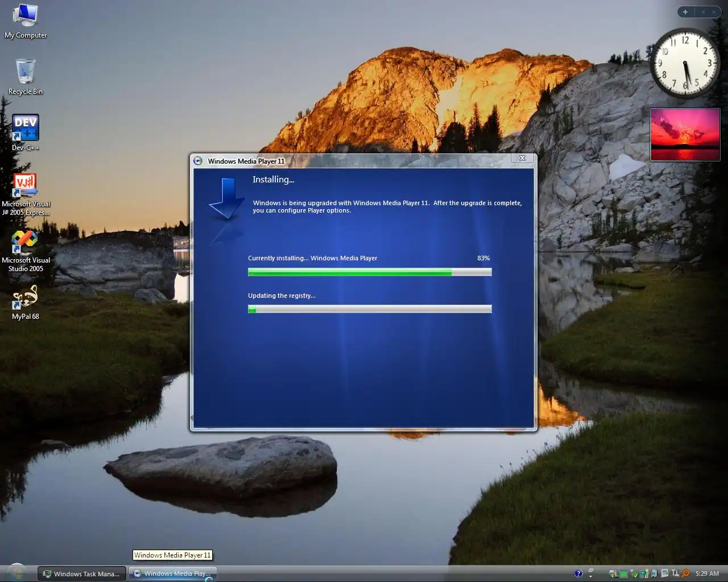Viewport: 728px width, 582px height.
Task: Click Currently installing... Windows Media Player label
Action: [312, 258]
